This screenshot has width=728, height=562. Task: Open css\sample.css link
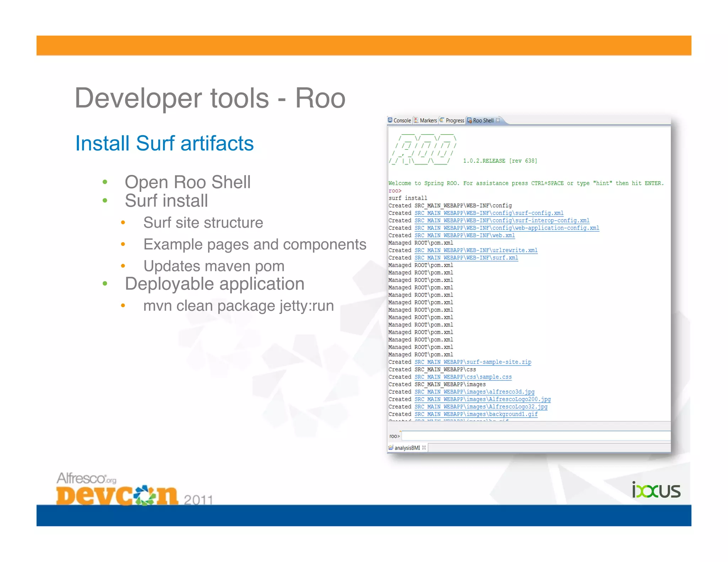point(463,377)
